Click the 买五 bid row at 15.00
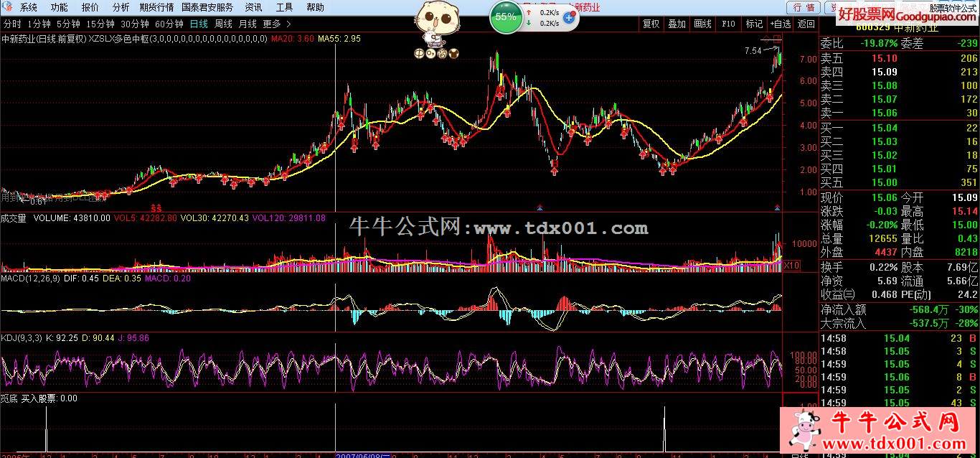 pos(900,182)
